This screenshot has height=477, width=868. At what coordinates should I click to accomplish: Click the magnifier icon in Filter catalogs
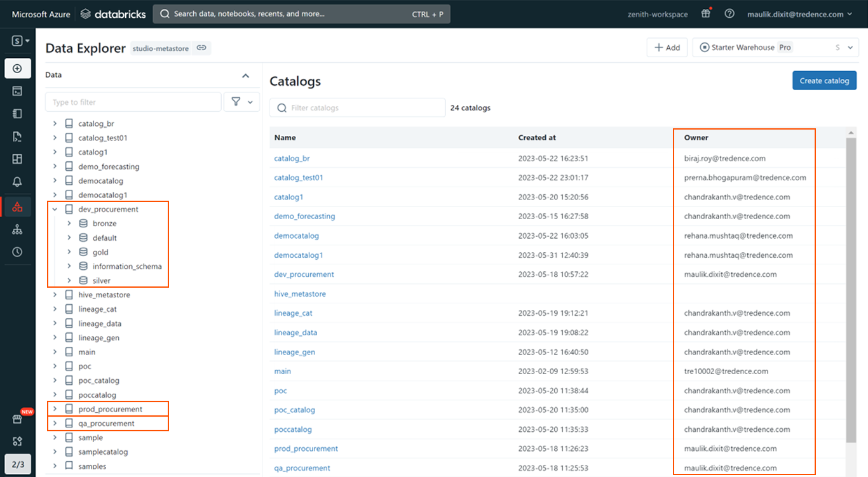click(281, 108)
